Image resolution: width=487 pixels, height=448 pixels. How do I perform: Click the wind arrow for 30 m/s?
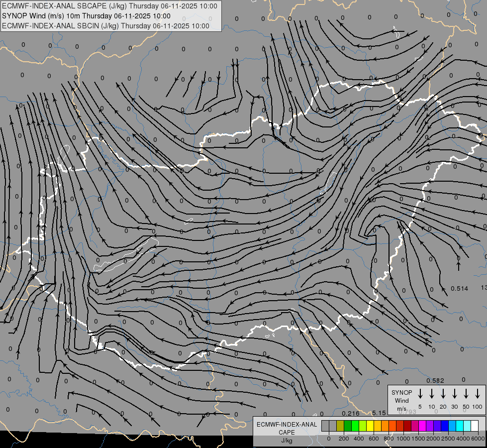point(454,394)
